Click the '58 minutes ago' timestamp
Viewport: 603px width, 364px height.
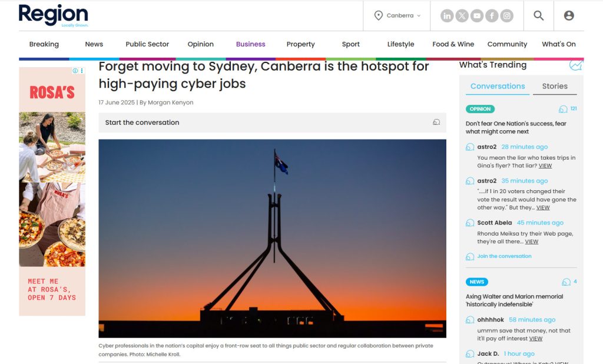point(532,320)
